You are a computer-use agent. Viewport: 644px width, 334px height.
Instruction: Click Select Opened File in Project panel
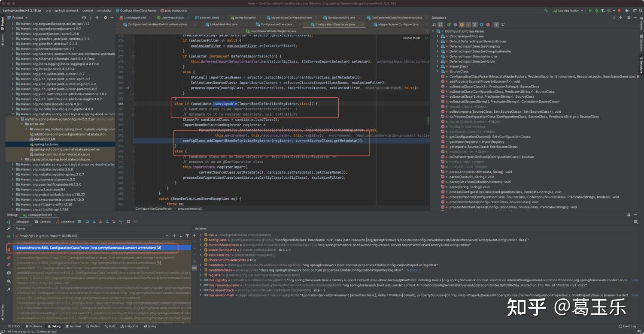point(84,18)
